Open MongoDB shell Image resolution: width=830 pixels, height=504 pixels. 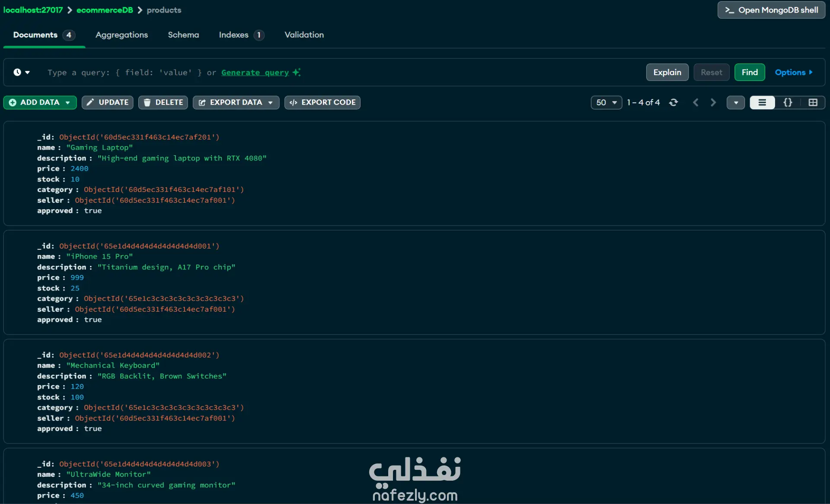771,10
